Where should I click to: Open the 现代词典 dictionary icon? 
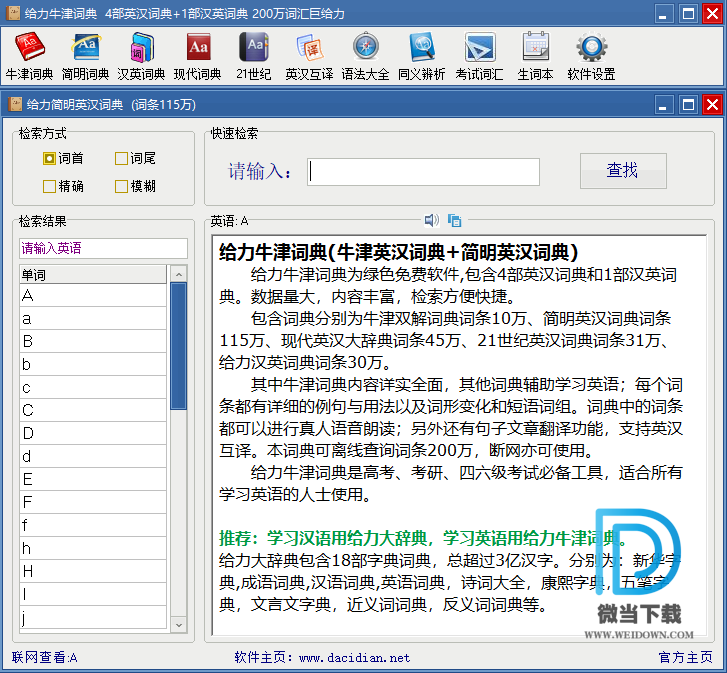(x=198, y=56)
